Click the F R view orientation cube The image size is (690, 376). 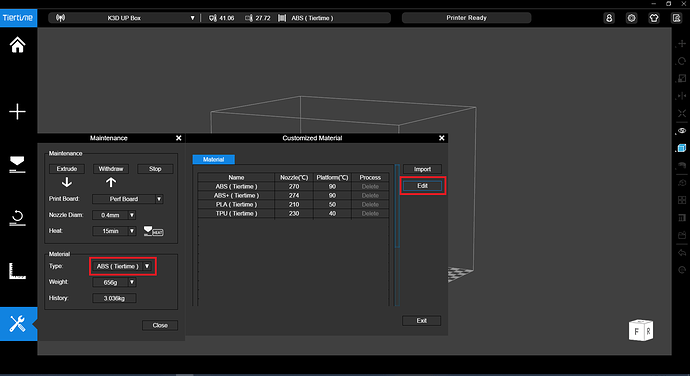click(x=641, y=330)
